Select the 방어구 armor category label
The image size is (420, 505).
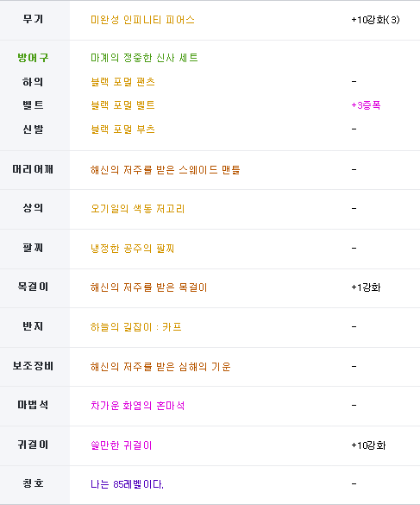[x=33, y=58]
